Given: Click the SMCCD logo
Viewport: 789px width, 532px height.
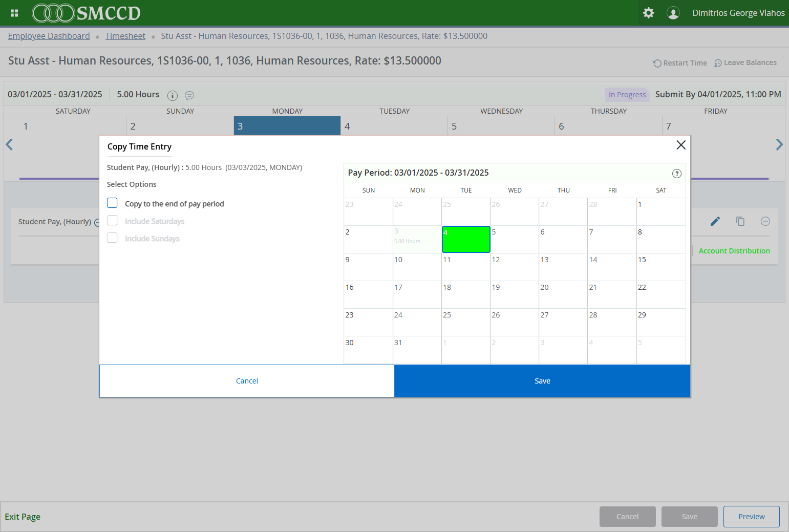Looking at the screenshot, I should (86, 13).
